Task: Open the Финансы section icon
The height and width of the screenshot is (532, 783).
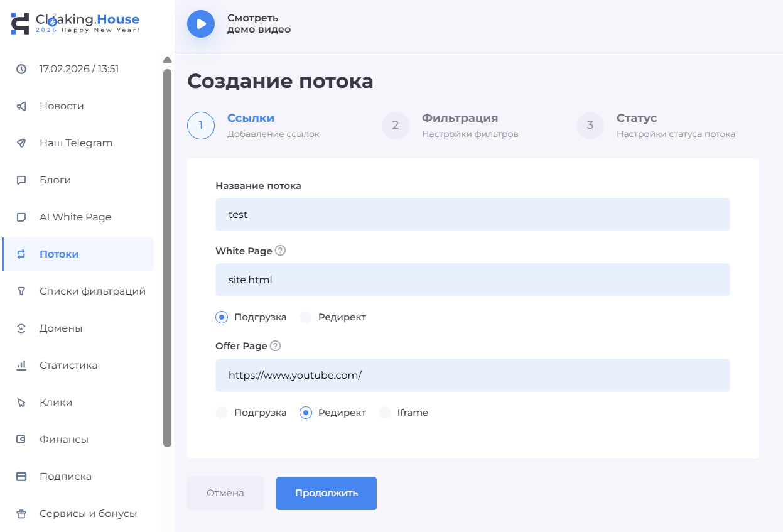Action: tap(19, 439)
